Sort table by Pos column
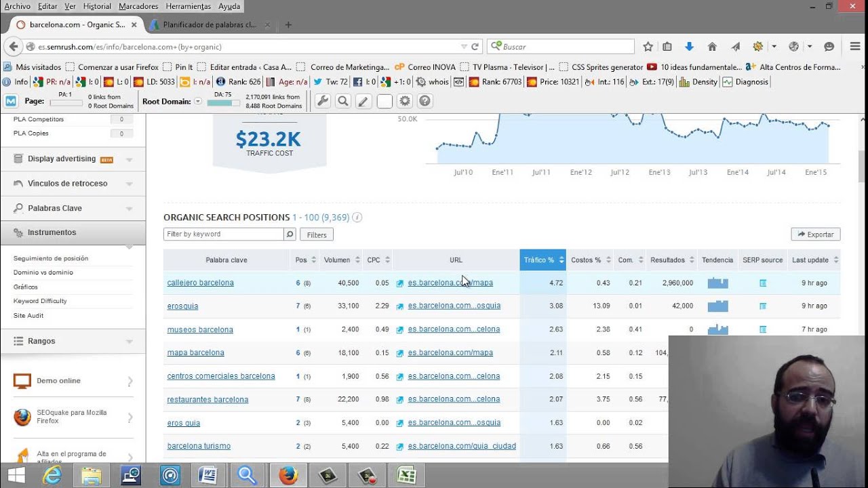The width and height of the screenshot is (868, 488). coord(305,260)
